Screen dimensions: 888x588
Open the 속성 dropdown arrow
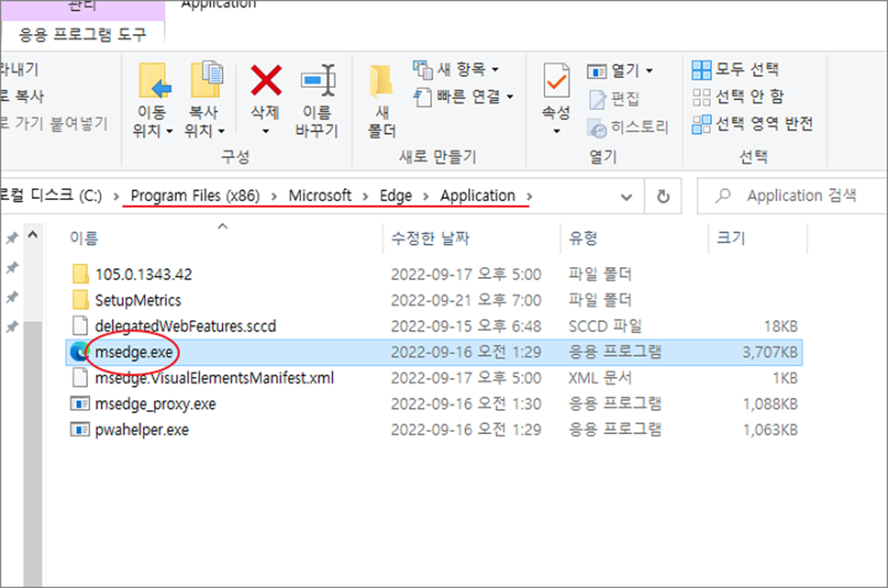coord(556,132)
